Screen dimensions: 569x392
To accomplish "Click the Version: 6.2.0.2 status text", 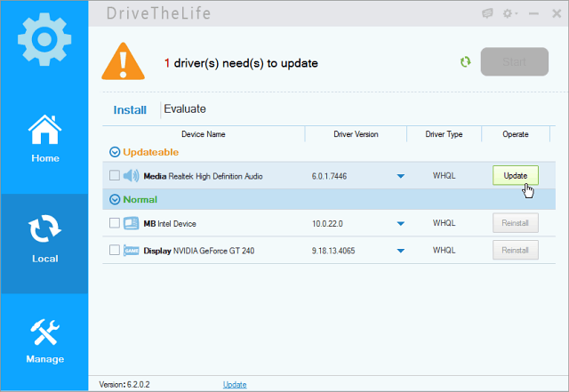I will [124, 385].
